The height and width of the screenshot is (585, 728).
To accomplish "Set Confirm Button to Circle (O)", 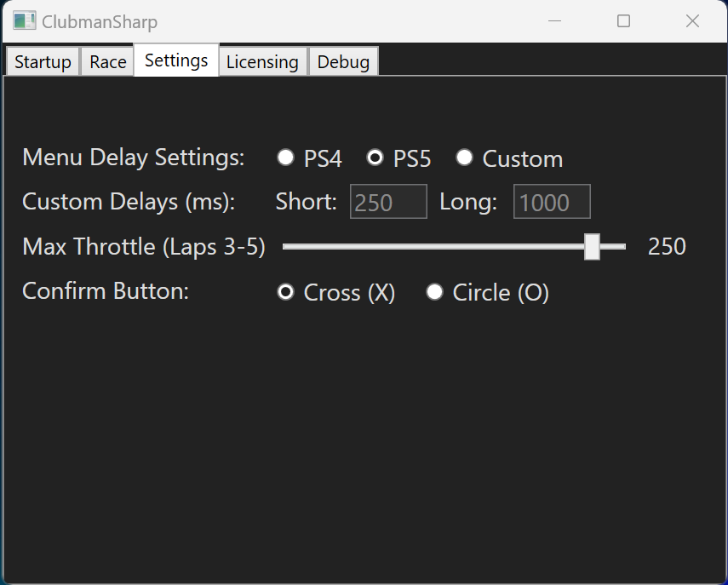I will tap(434, 291).
